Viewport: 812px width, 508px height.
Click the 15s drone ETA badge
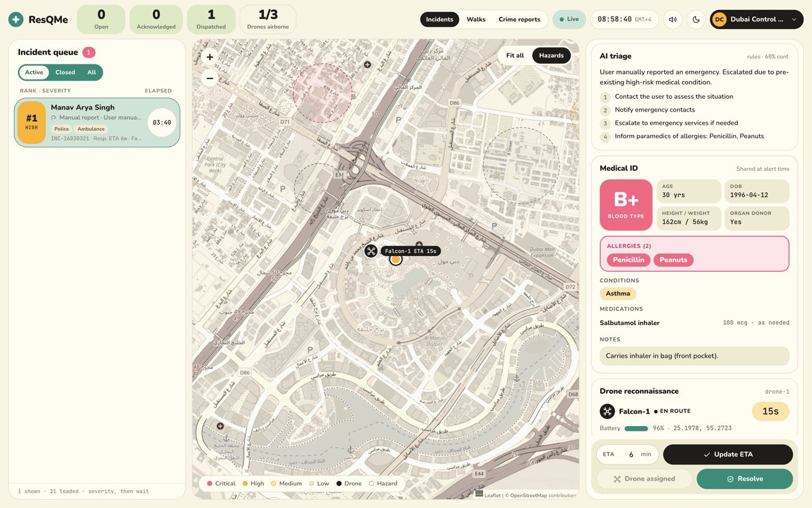[x=770, y=411]
